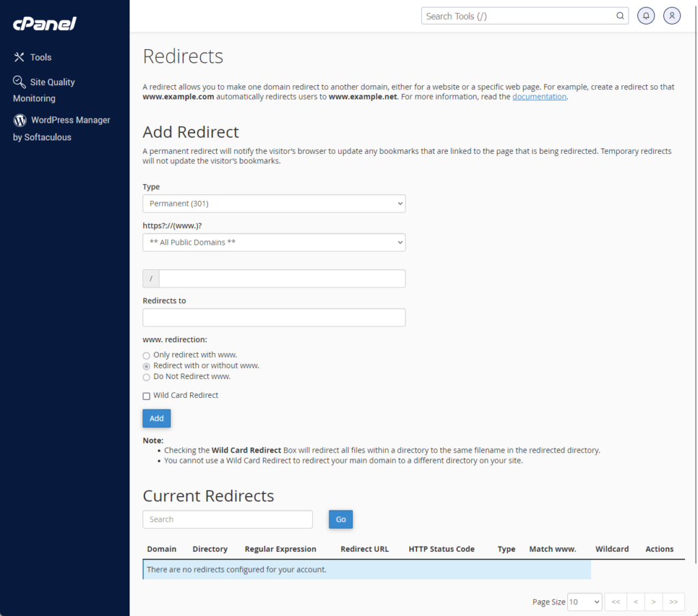Click the Type column header in the table

[506, 549]
